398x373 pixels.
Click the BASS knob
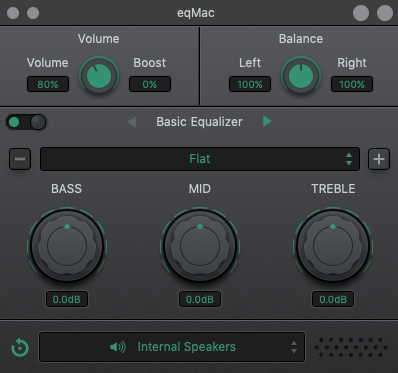67,246
